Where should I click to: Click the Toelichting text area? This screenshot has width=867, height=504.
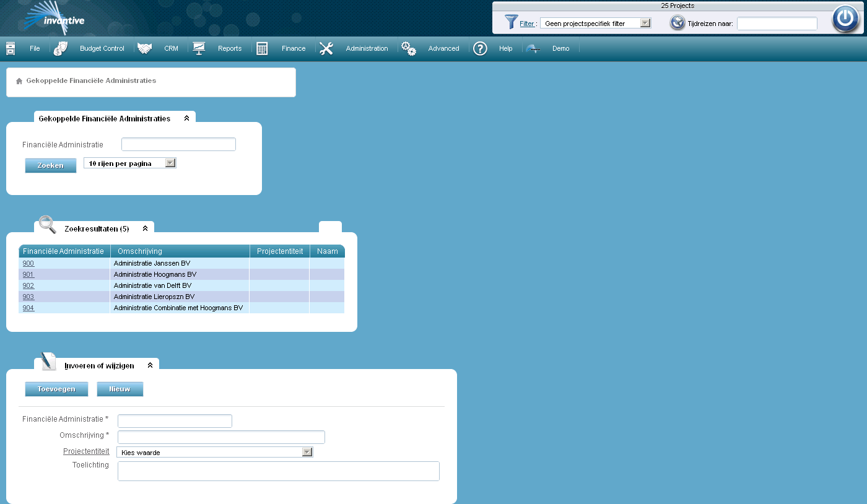pos(279,471)
